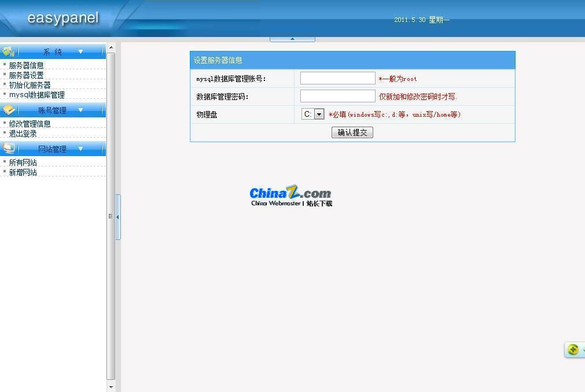The height and width of the screenshot is (392, 585).
Task: Click the hint text beginning *必填(windows写c:
Action: pos(395,114)
